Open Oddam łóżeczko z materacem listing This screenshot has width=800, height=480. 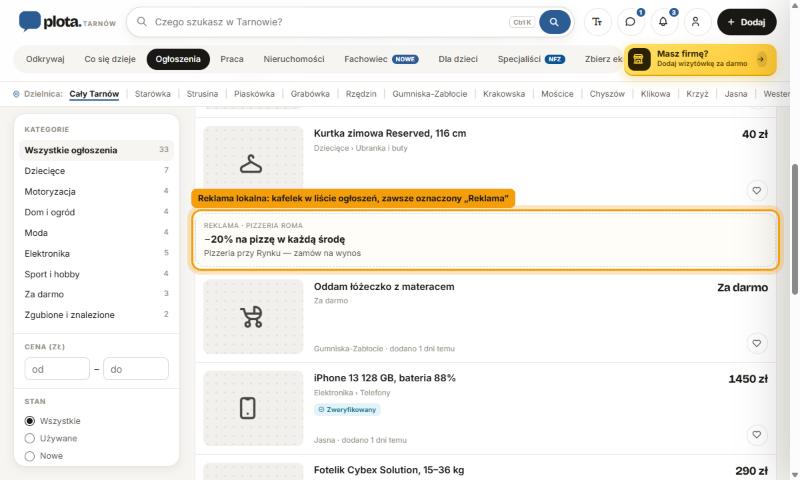click(x=384, y=287)
